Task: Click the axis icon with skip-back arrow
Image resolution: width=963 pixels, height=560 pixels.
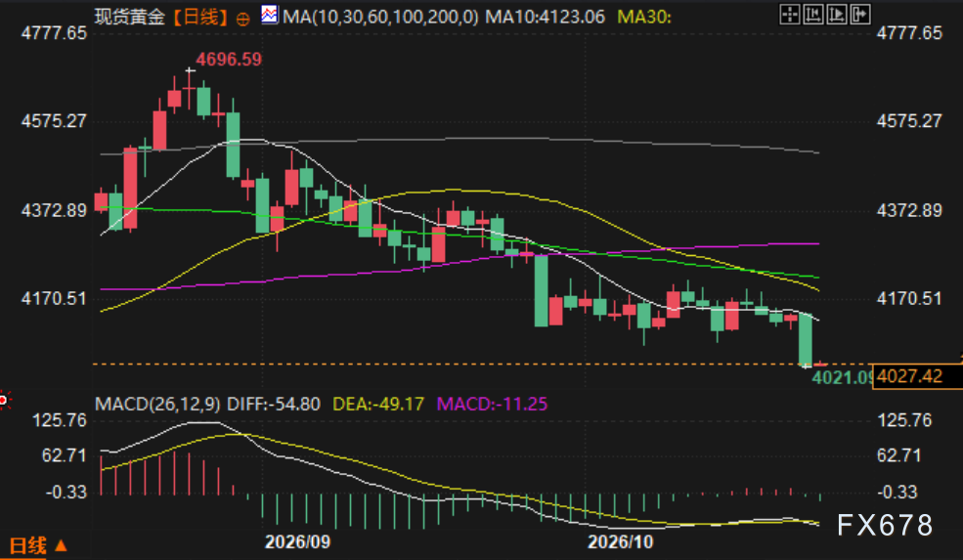Action: click(813, 14)
